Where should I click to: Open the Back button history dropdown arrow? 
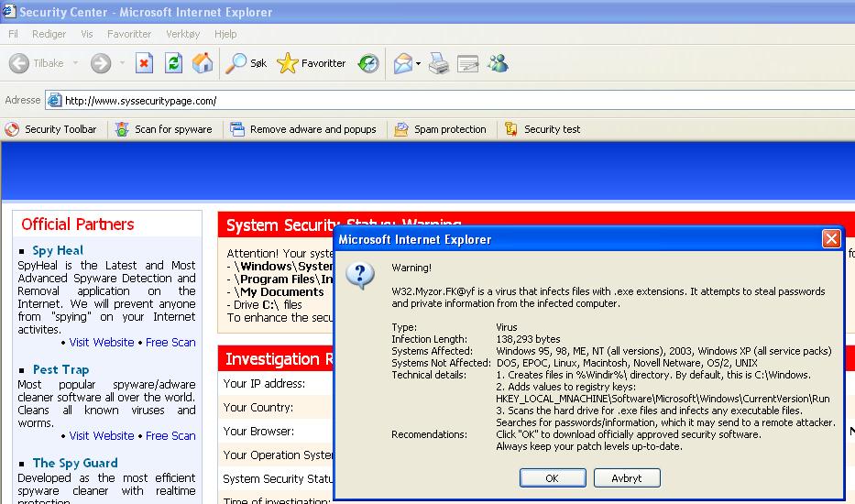[75, 63]
